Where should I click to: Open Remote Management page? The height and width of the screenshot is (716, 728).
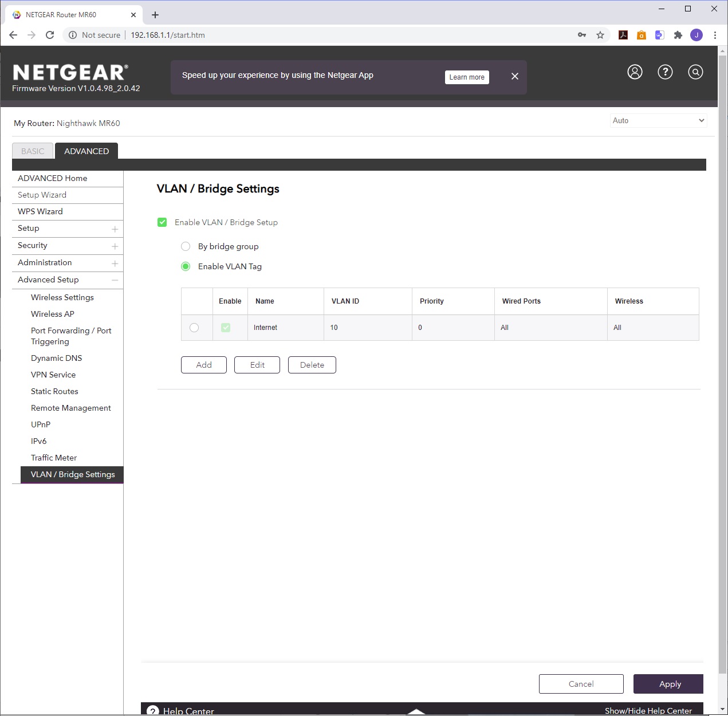[x=71, y=408]
